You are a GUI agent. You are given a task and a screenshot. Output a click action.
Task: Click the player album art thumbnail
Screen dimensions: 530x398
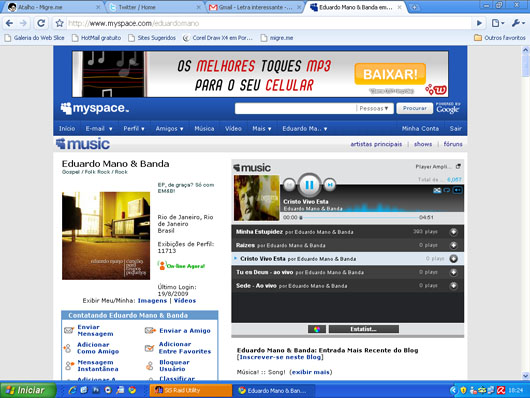tap(257, 198)
